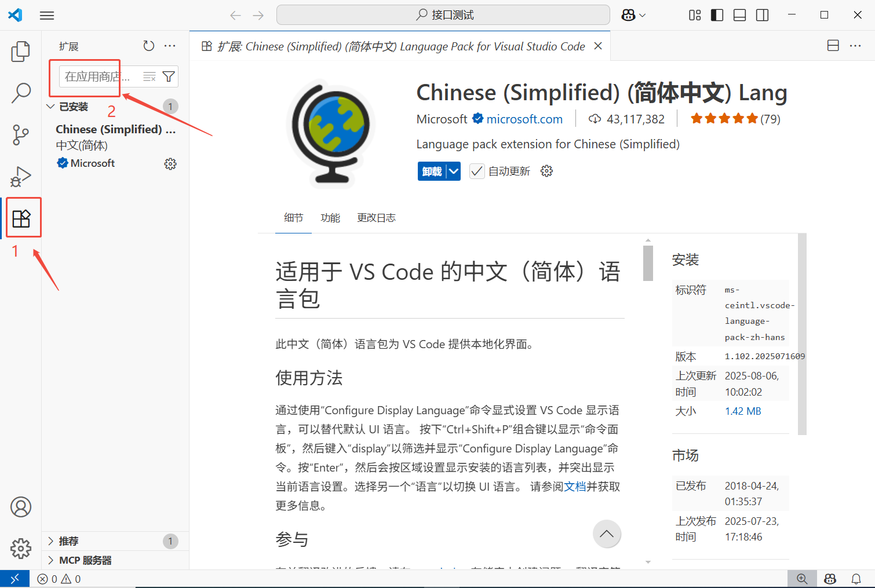Open the extensions filter funnel
The width and height of the screenshot is (875, 588).
point(169,76)
